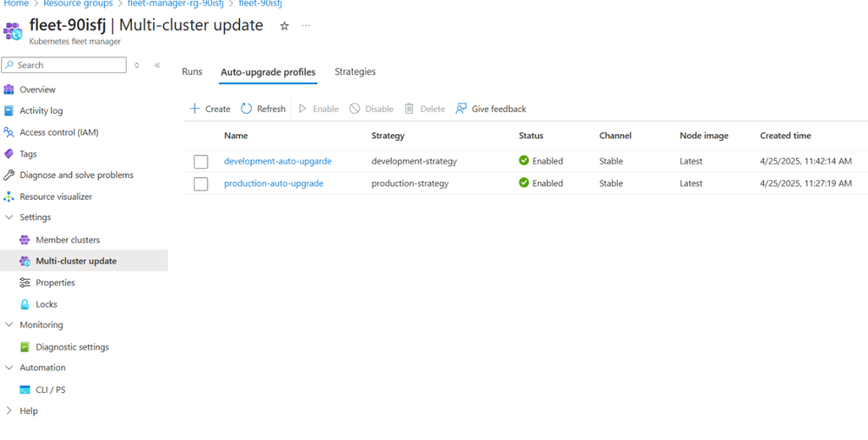Collapse the sidebar with double chevron
The width and height of the screenshot is (868, 440).
(x=157, y=65)
